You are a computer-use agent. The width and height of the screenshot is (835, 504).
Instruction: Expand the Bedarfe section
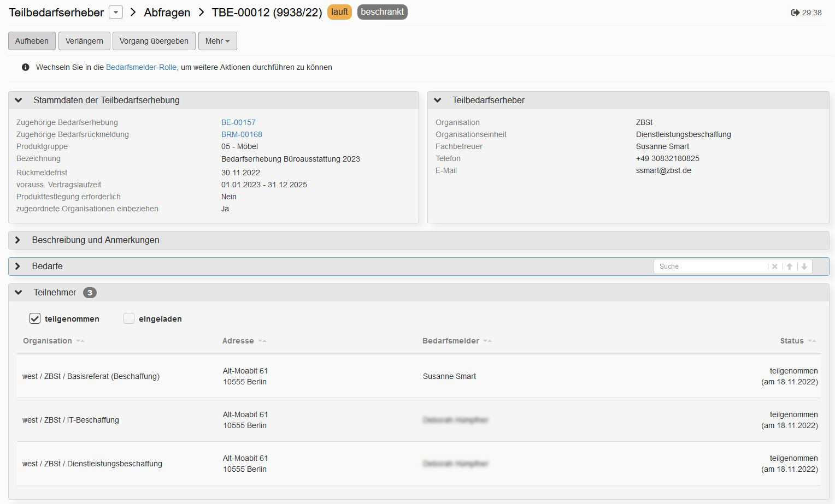pyautogui.click(x=18, y=266)
